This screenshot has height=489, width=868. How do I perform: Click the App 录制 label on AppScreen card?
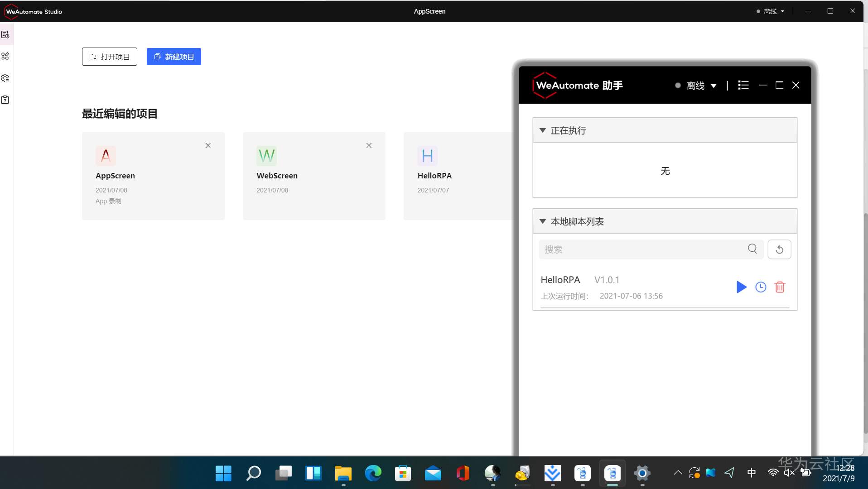pyautogui.click(x=108, y=201)
